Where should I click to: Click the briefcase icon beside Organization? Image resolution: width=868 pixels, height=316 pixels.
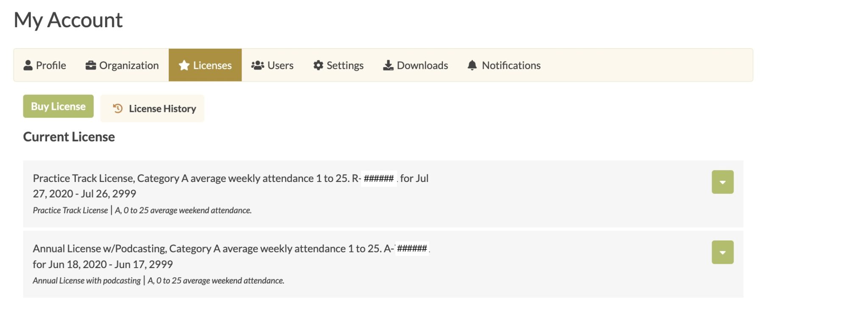tap(91, 65)
